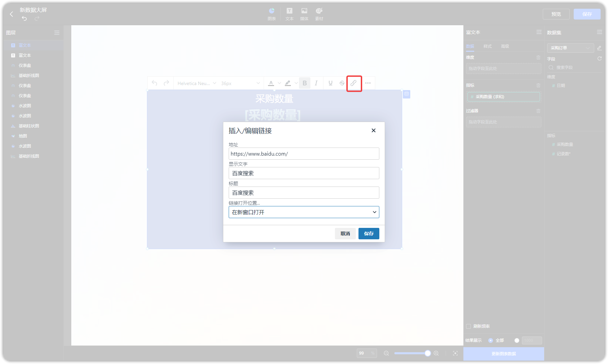
Task: Apply underline formatting to the text
Action: pyautogui.click(x=330, y=83)
